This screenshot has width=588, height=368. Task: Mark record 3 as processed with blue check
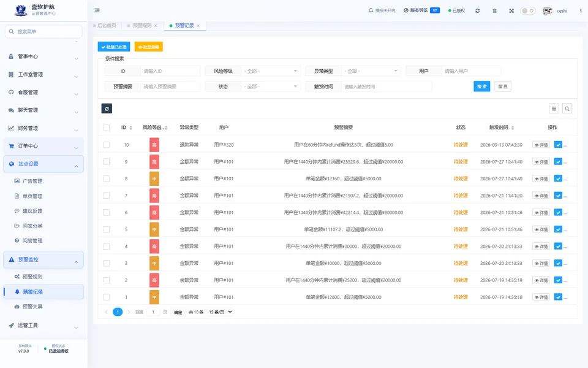[x=558, y=263]
